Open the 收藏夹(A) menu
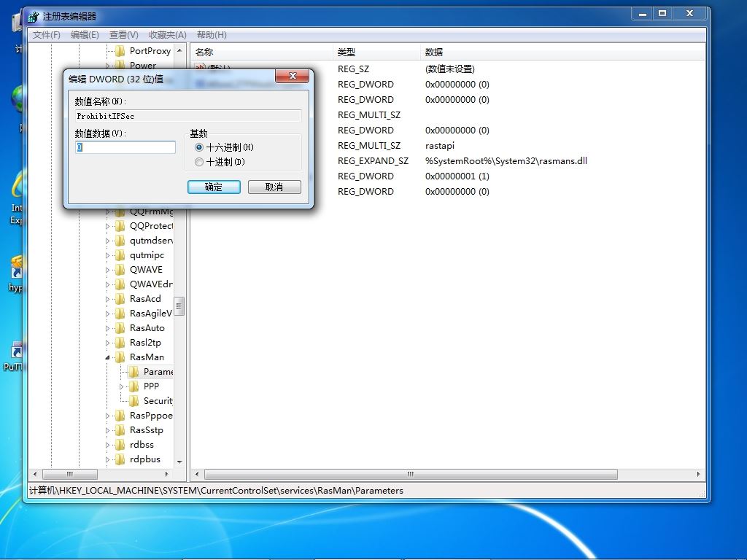Viewport: 747px width, 560px height. point(168,35)
